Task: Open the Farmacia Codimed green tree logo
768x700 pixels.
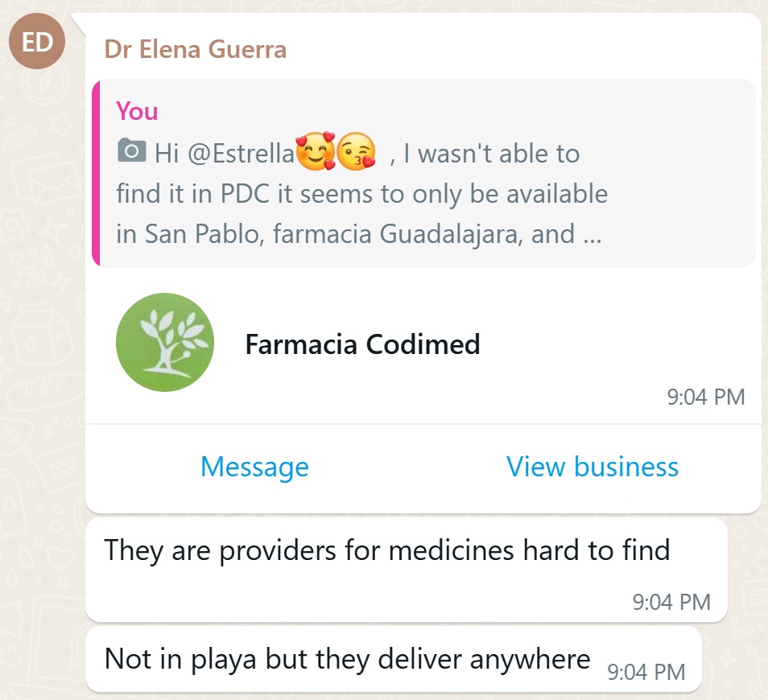Action: pos(165,342)
